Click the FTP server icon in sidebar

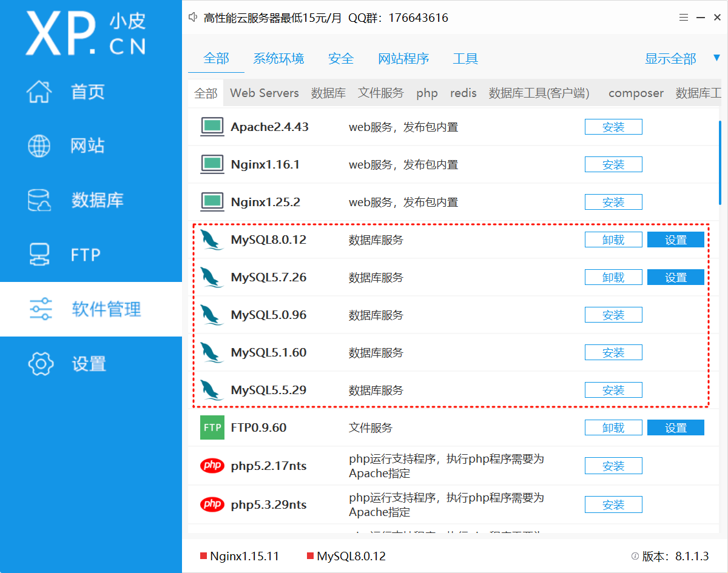(40, 255)
